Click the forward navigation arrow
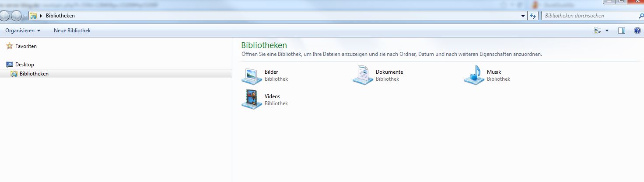Image resolution: width=644 pixels, height=182 pixels. (x=16, y=16)
